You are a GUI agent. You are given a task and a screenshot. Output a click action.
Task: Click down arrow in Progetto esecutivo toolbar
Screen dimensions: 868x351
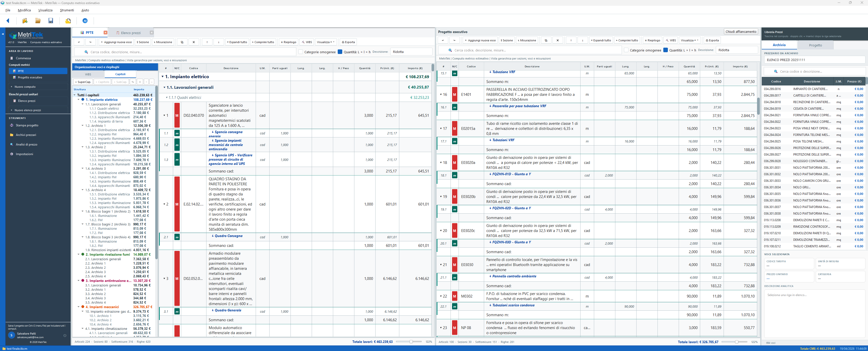click(583, 40)
